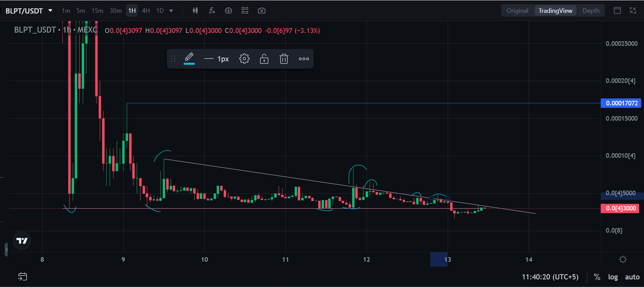Image resolution: width=644 pixels, height=287 pixels.
Task: Click the pencil line color tool
Action: coord(189,59)
